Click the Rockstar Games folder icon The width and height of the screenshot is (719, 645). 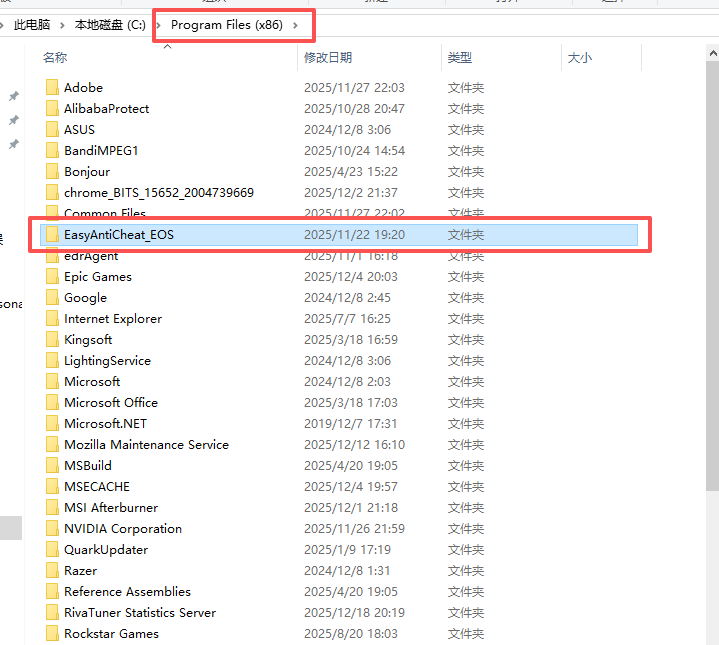(53, 634)
